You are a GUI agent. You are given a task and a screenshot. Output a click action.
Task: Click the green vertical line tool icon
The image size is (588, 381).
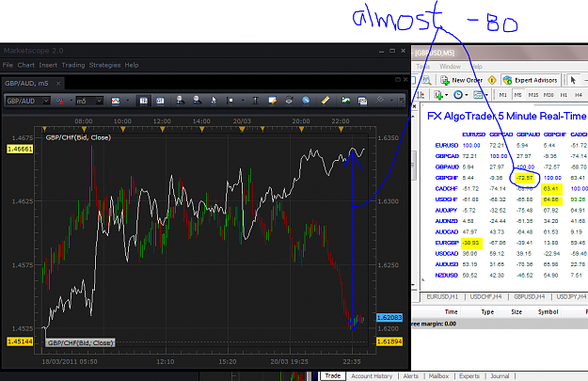pos(255,100)
